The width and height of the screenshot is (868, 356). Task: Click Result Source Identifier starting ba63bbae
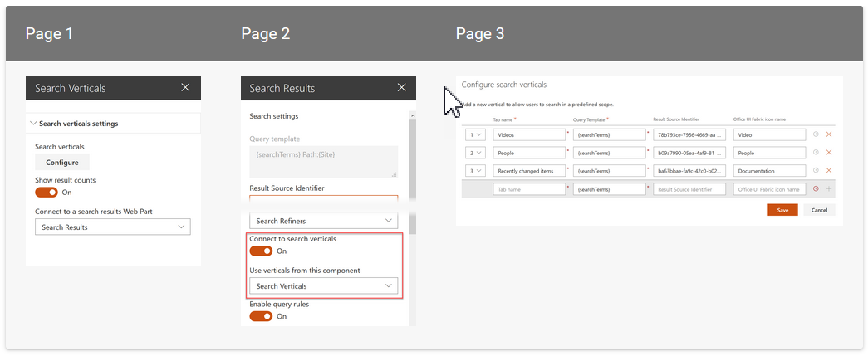689,171
